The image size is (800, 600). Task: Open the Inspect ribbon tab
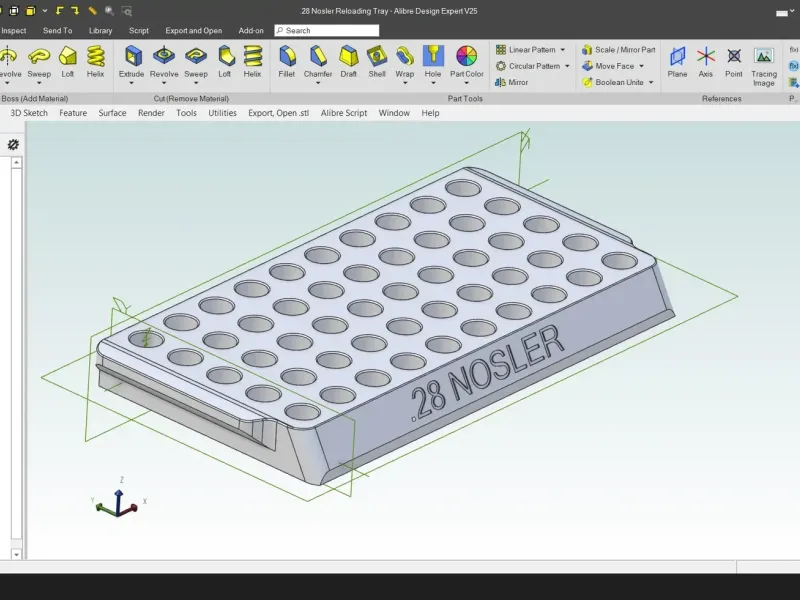coord(13,31)
